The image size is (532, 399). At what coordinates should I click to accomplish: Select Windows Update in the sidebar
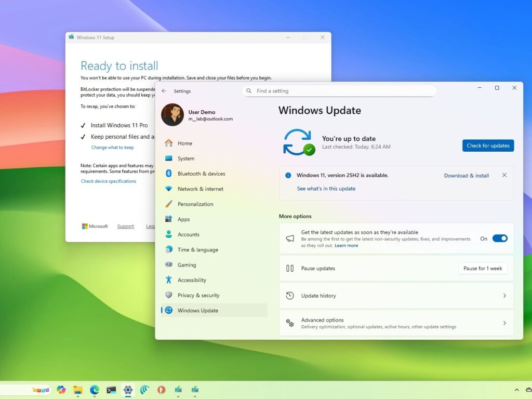pyautogui.click(x=197, y=310)
